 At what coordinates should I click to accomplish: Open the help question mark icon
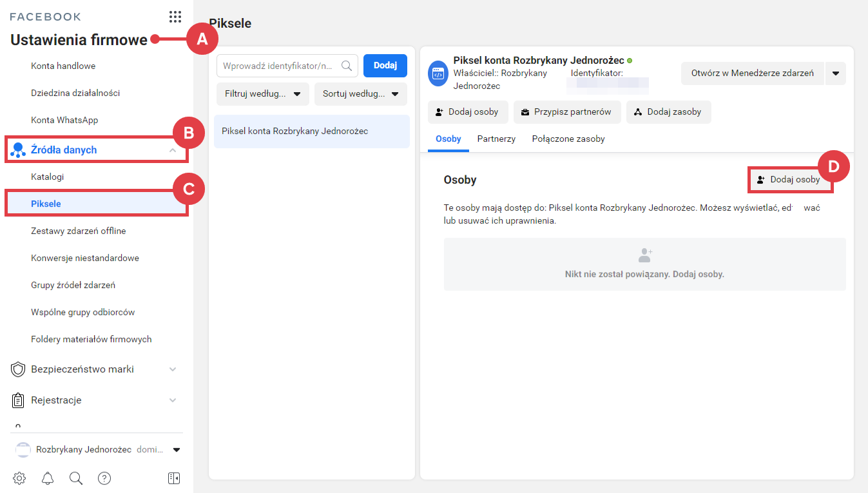coord(104,478)
